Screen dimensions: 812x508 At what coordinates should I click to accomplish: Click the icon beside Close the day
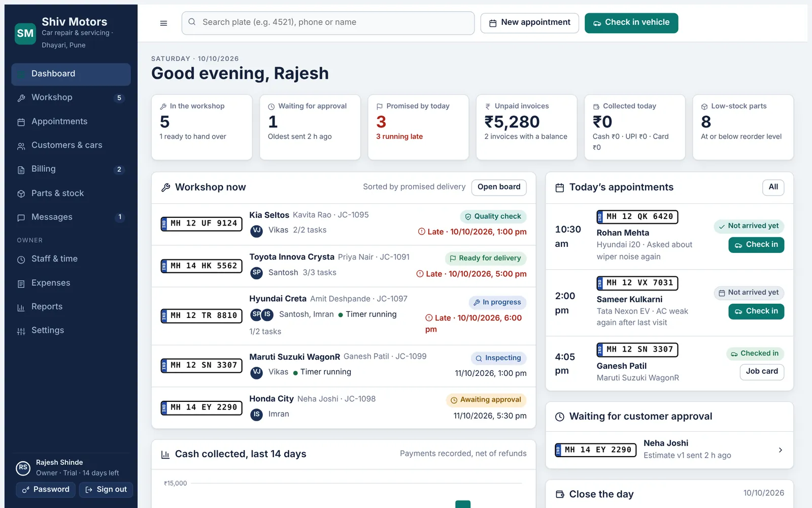pos(560,494)
